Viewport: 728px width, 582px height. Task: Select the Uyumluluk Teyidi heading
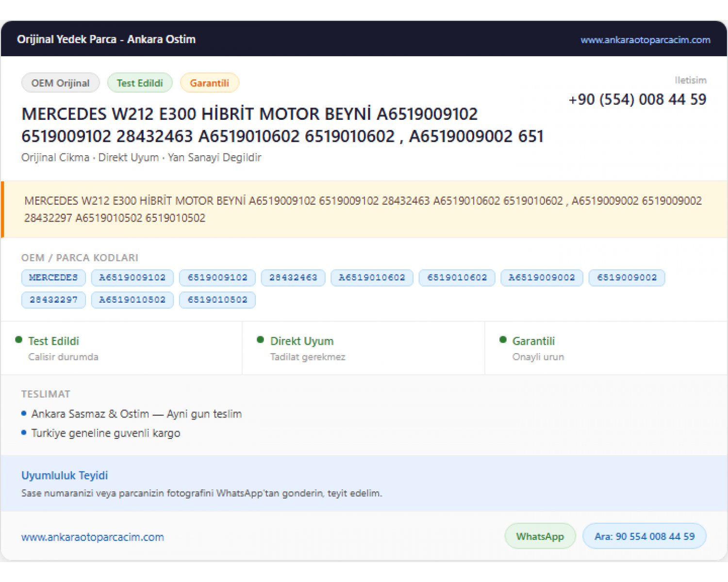click(65, 476)
